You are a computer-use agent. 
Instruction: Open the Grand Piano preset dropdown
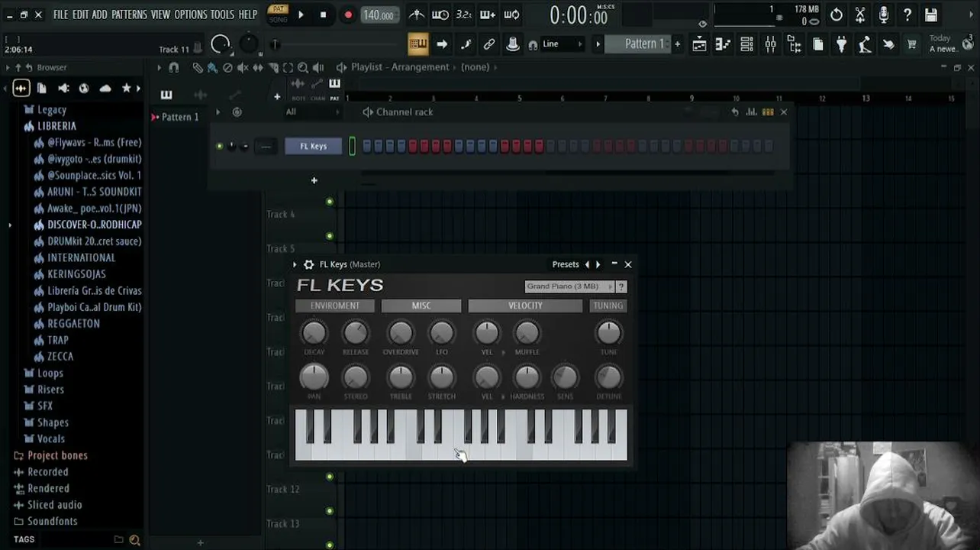click(569, 286)
